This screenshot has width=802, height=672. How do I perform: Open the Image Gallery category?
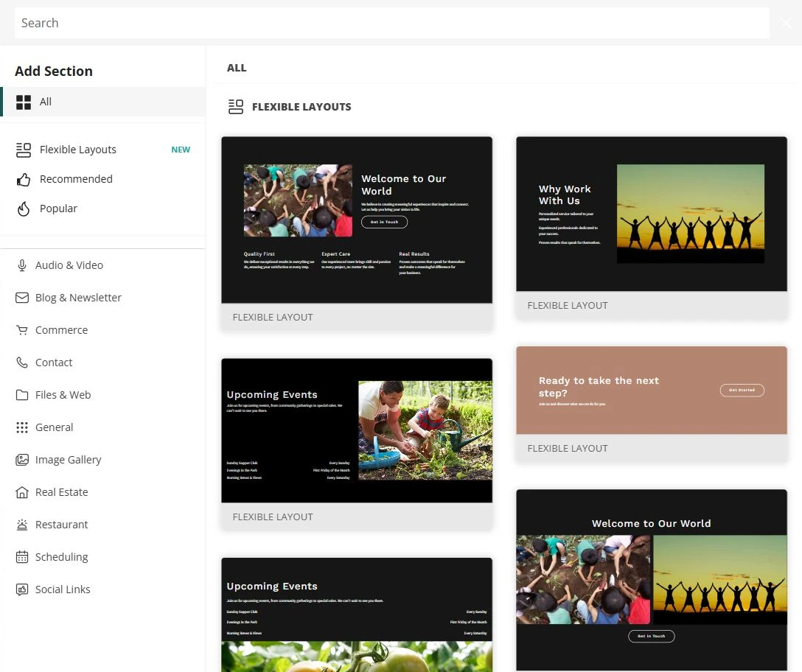(102, 460)
